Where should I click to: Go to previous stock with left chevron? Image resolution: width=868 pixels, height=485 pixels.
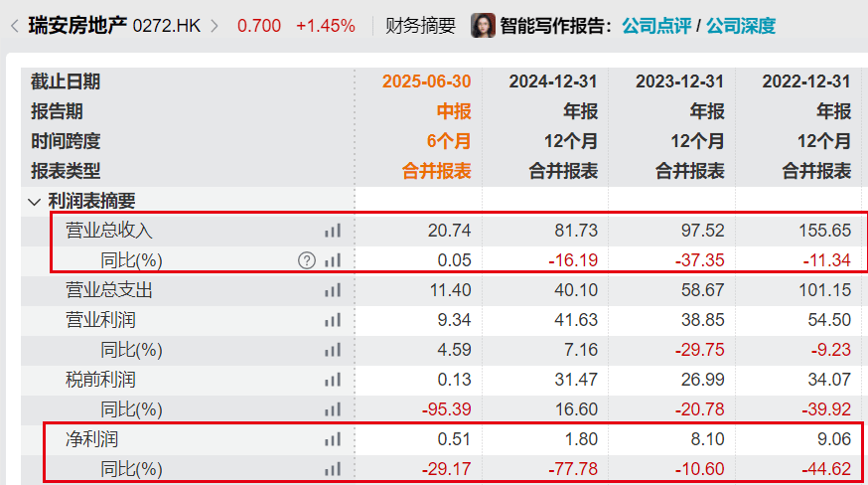tap(14, 26)
